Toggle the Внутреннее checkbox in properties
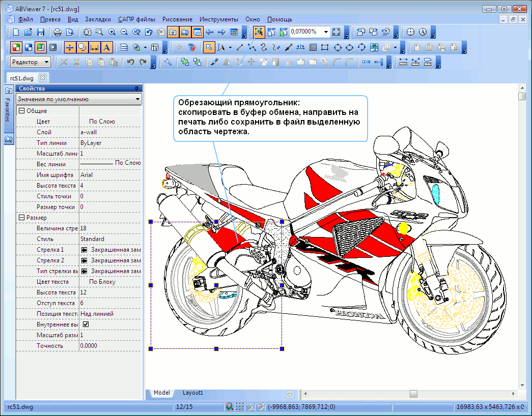 (86, 324)
